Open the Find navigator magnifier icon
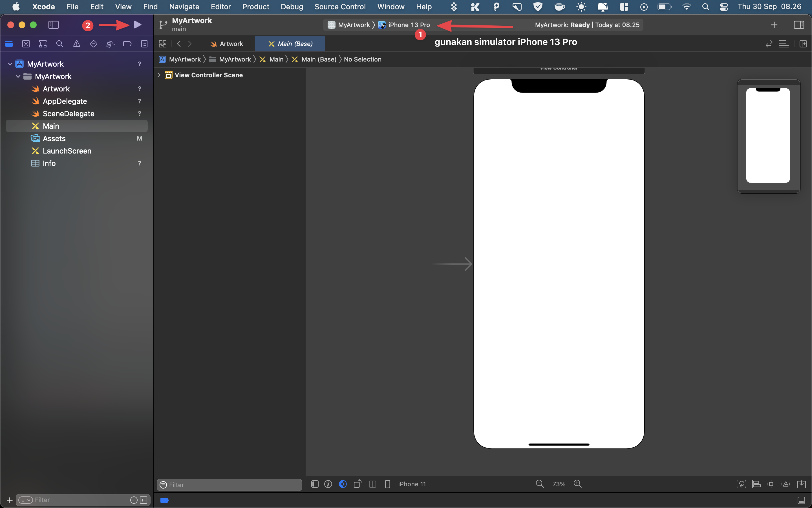 coord(60,44)
